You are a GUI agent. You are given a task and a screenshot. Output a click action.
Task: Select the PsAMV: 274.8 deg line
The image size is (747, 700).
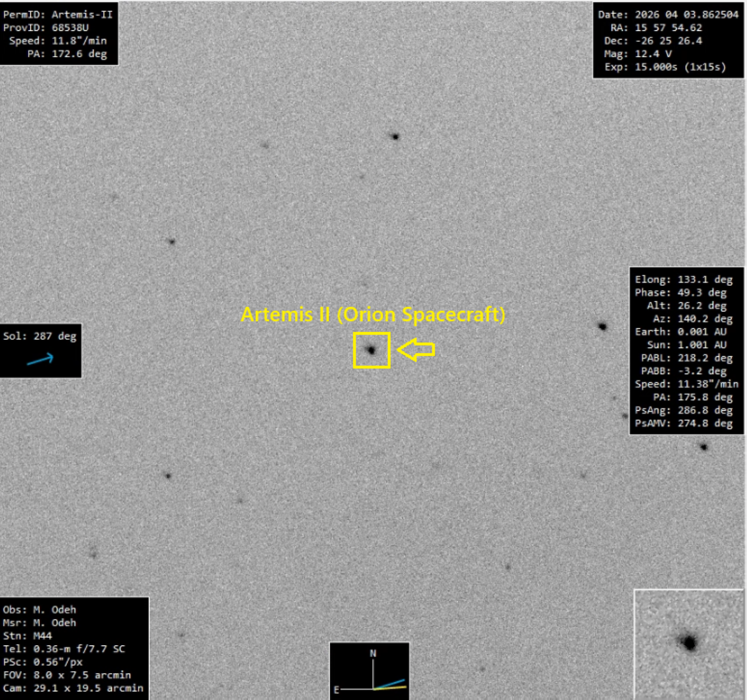pos(684,423)
